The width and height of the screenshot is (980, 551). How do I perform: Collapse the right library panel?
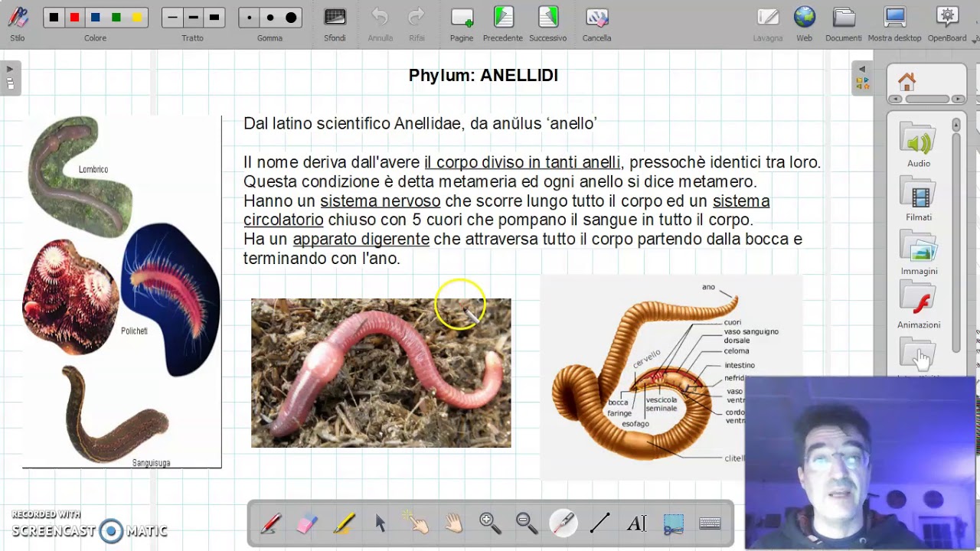(862, 78)
